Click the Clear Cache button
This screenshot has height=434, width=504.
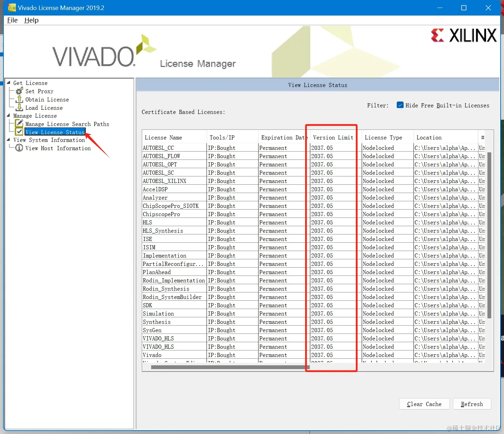point(424,404)
